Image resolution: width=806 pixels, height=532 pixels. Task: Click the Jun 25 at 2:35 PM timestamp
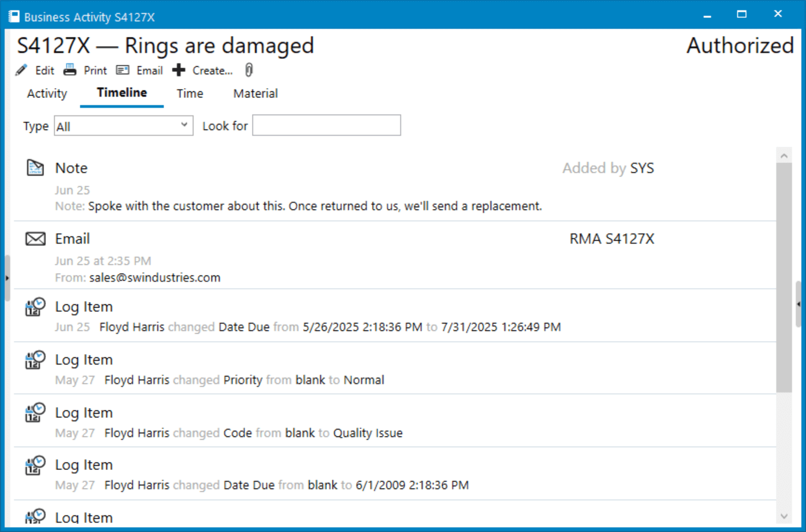(103, 261)
